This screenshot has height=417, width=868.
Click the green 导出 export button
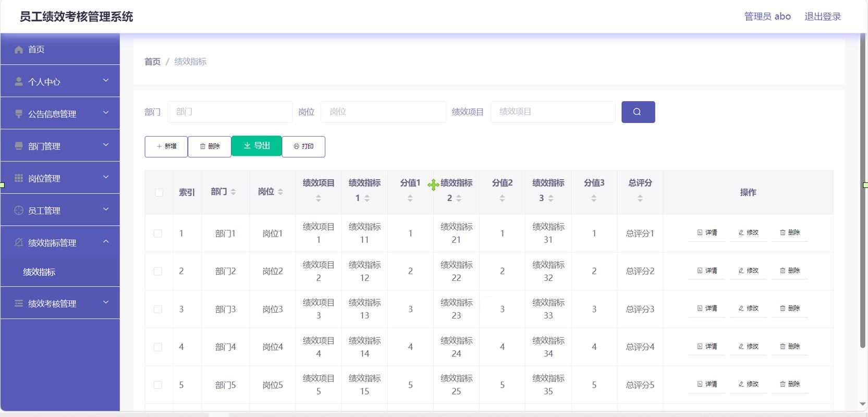(x=256, y=146)
